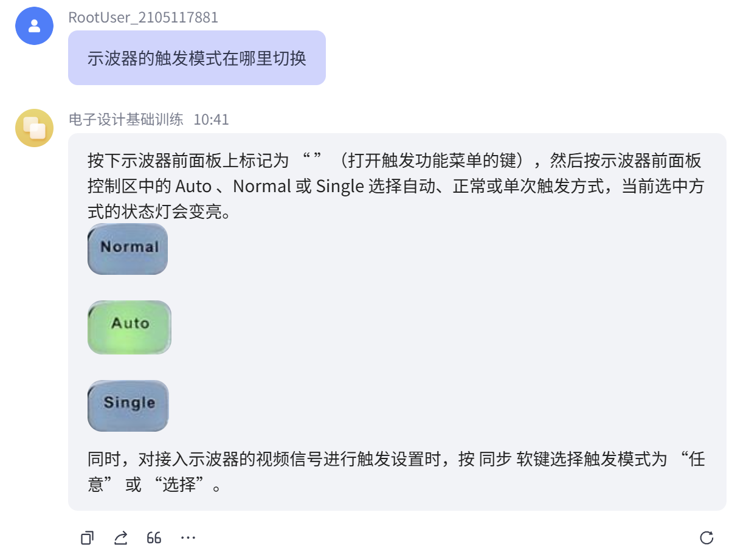746x560 pixels.
Task: Click the username RootUser_2105117881
Action: coord(143,18)
